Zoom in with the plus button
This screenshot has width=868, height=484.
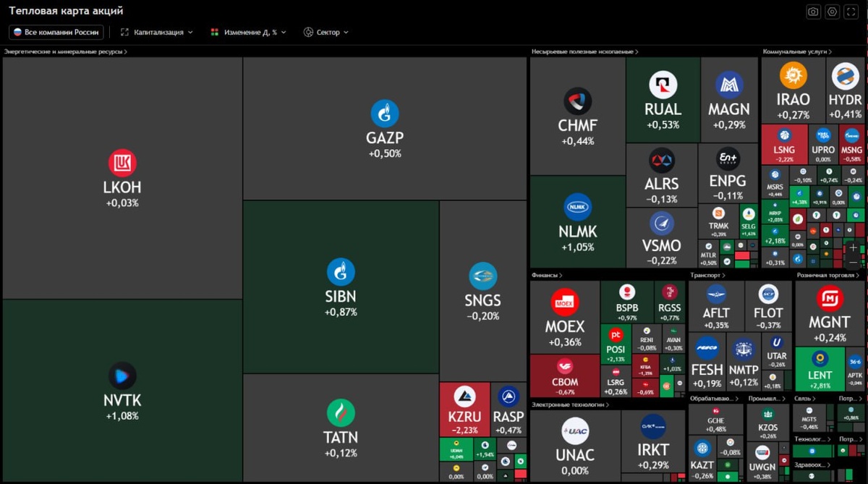pos(854,247)
